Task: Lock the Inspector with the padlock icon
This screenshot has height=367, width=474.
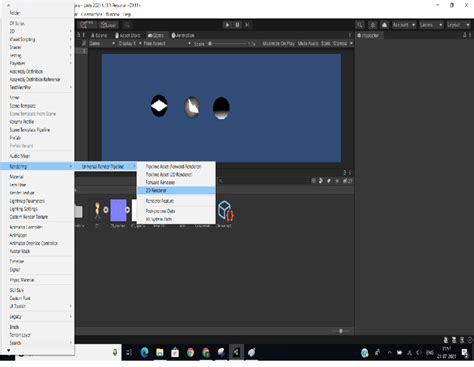Action: [465, 35]
